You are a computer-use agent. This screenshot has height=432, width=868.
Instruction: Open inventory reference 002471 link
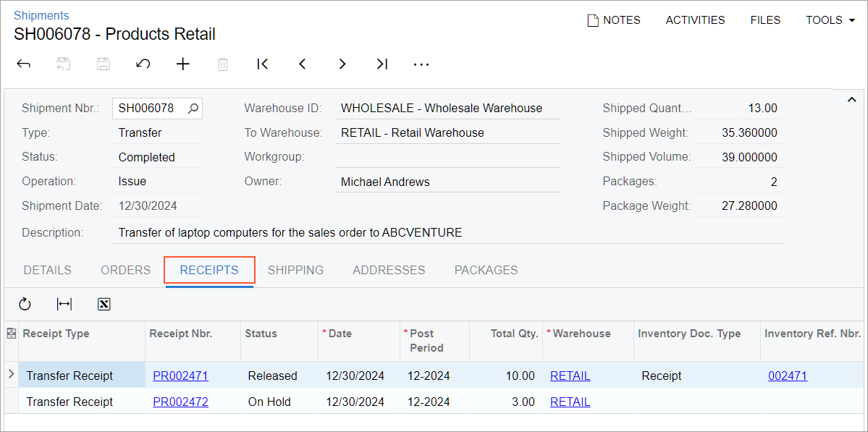pyautogui.click(x=788, y=376)
